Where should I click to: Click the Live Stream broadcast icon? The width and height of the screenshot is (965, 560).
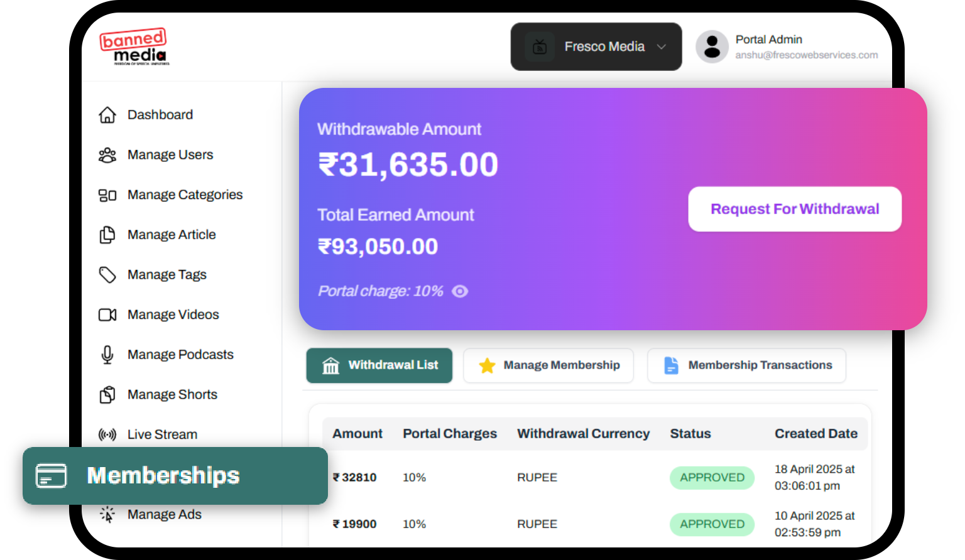107,434
